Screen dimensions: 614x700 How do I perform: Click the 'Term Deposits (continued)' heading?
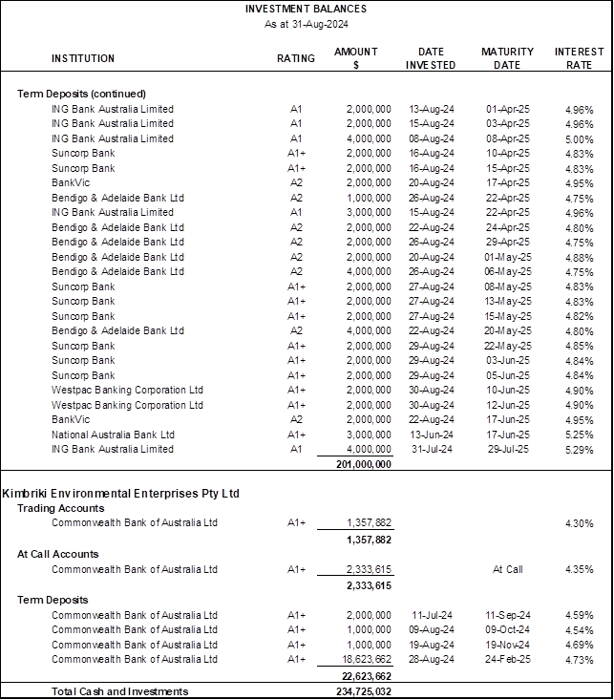click(82, 94)
